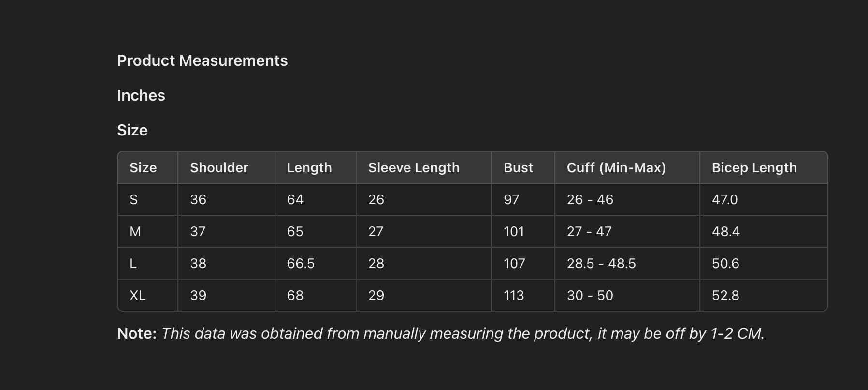Click the L size row label

point(133,263)
